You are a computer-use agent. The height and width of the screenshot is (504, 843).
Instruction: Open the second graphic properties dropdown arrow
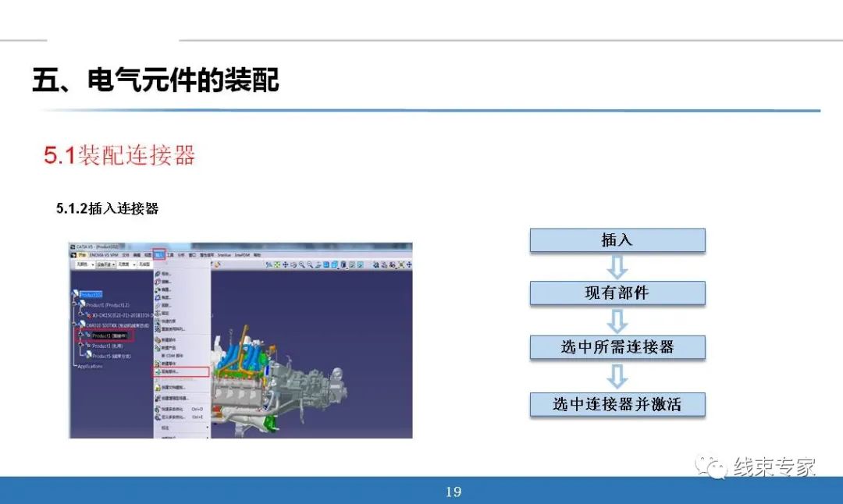[x=113, y=264]
